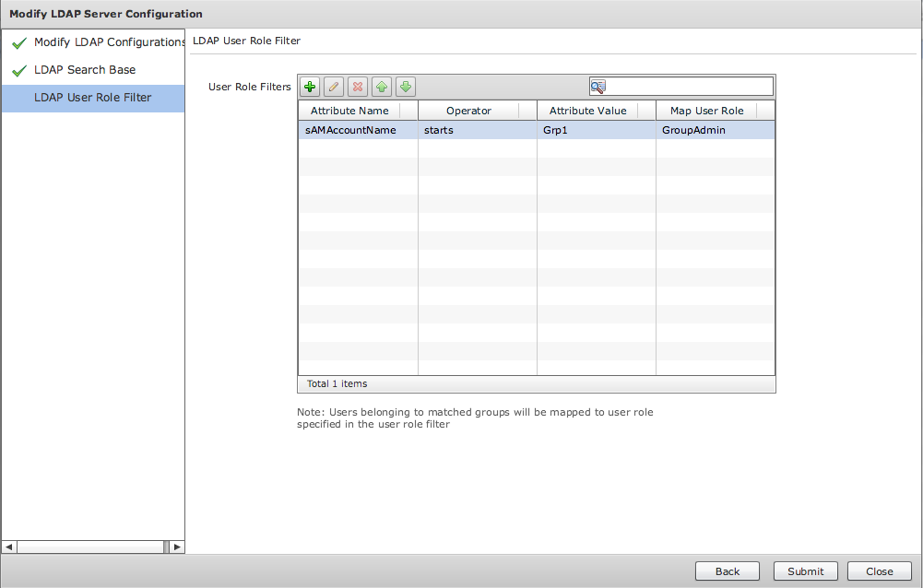Screen dimensions: 923x588
Task: Select the GroupAdmin role cell
Action: [716, 130]
